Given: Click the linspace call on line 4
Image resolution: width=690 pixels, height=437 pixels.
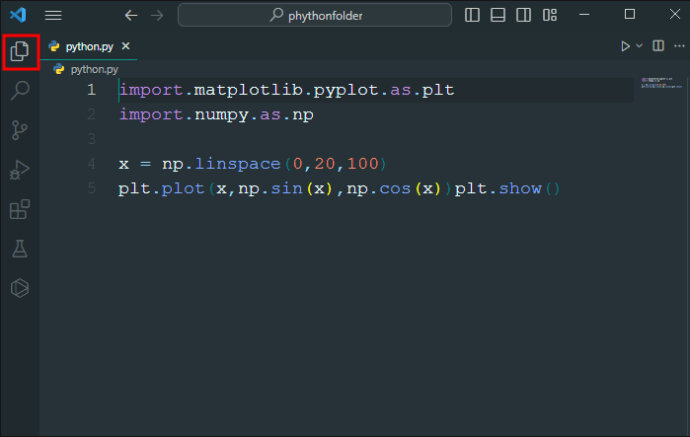Looking at the screenshot, I should coord(238,164).
